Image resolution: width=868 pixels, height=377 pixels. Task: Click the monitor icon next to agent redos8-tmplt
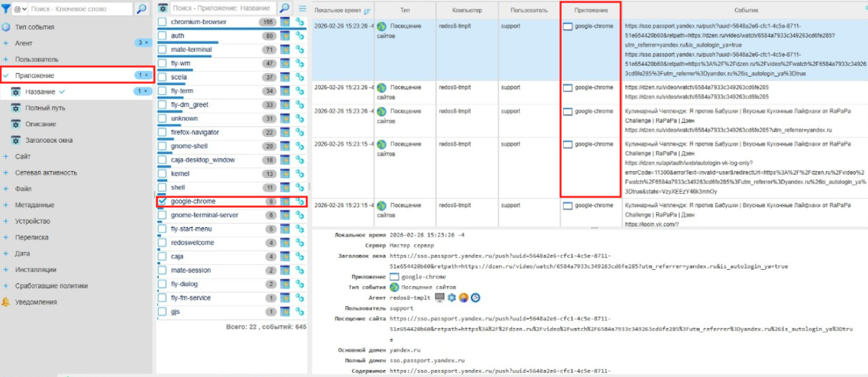[x=440, y=298]
